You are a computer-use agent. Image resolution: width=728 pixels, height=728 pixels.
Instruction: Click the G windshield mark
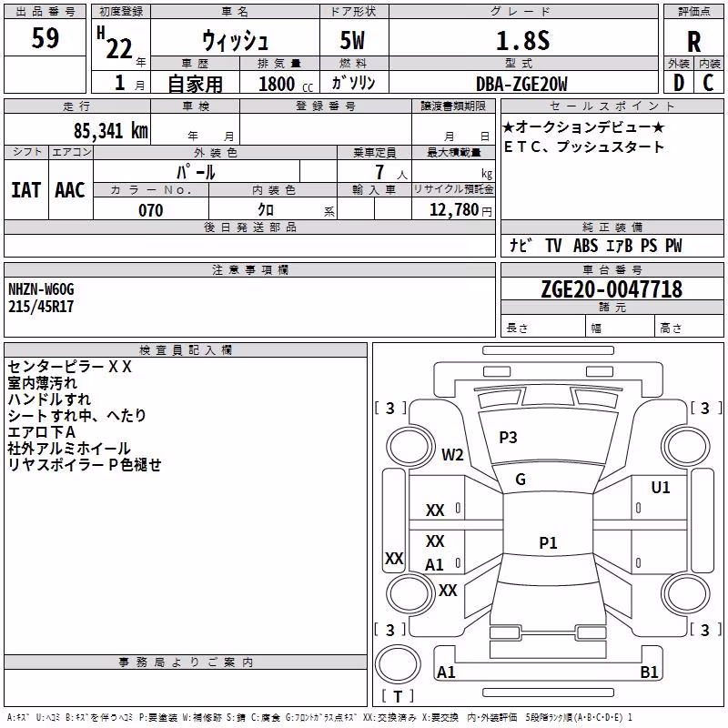coord(521,480)
